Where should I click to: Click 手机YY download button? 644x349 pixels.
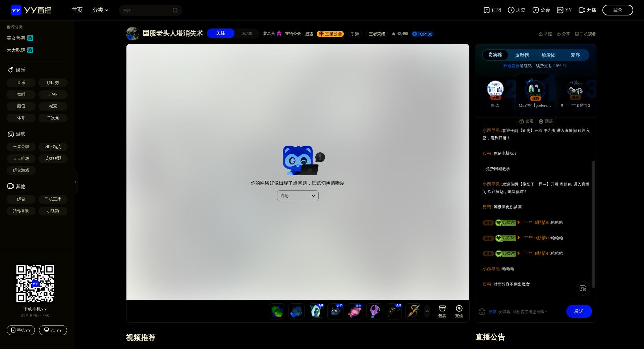tap(21, 330)
